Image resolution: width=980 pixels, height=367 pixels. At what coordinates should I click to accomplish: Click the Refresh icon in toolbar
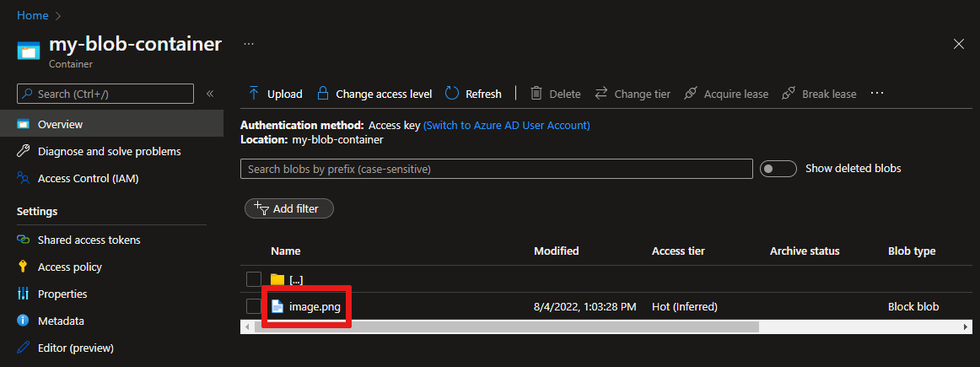click(x=452, y=94)
